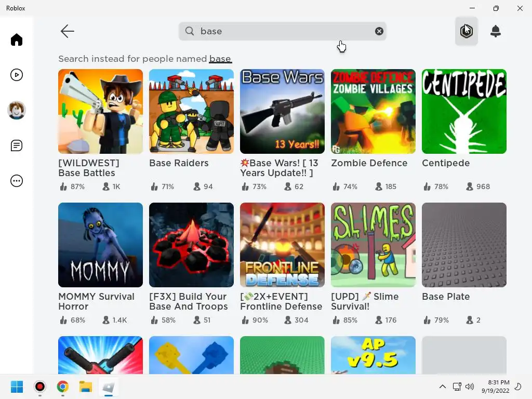Screen dimensions: 532x399
Task: Open the Windows Start menu
Action: (17, 387)
